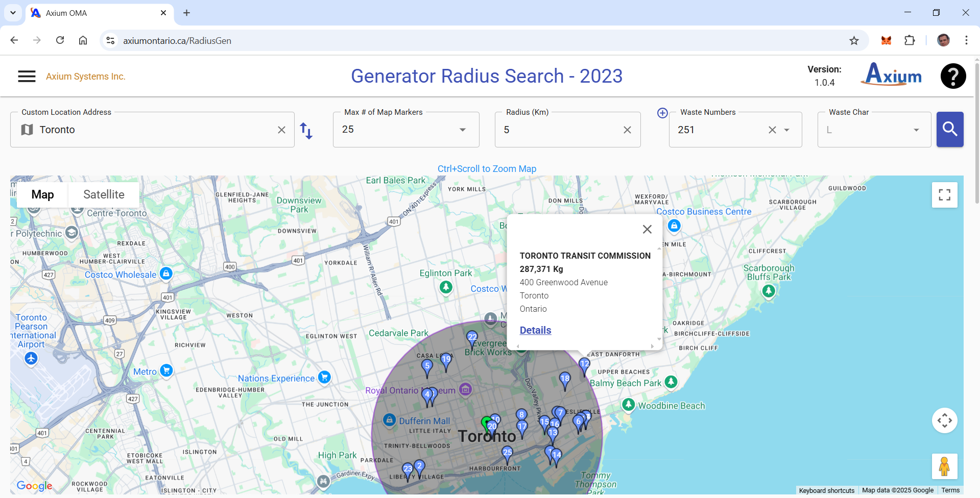Open the browser profile avatar

coord(943,40)
